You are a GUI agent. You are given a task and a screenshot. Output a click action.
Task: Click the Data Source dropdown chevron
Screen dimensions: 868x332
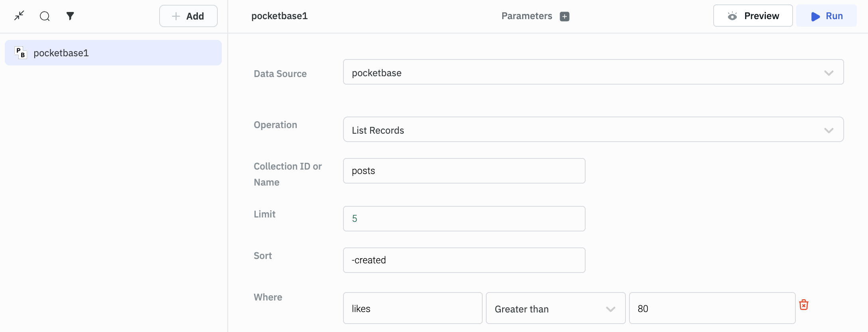(x=829, y=73)
